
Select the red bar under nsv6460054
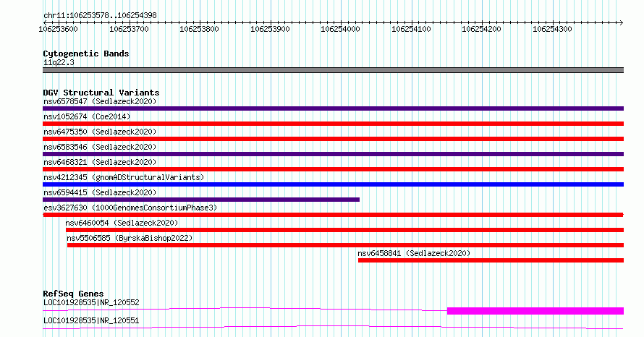point(344,230)
